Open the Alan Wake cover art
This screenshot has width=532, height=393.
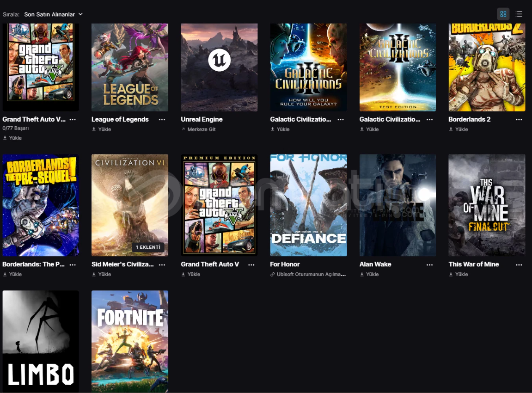coord(397,205)
